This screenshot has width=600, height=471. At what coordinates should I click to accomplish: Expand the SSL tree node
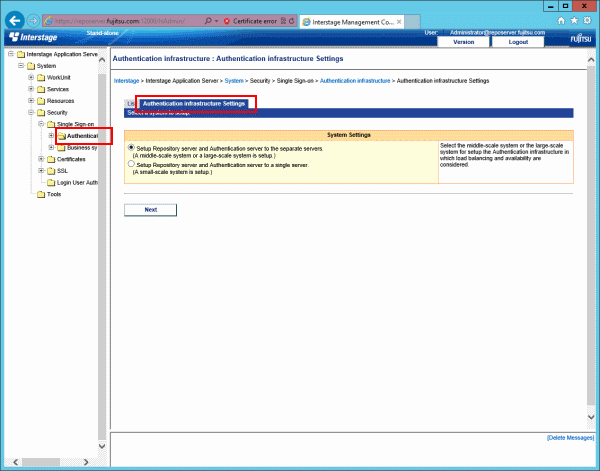pyautogui.click(x=40, y=171)
